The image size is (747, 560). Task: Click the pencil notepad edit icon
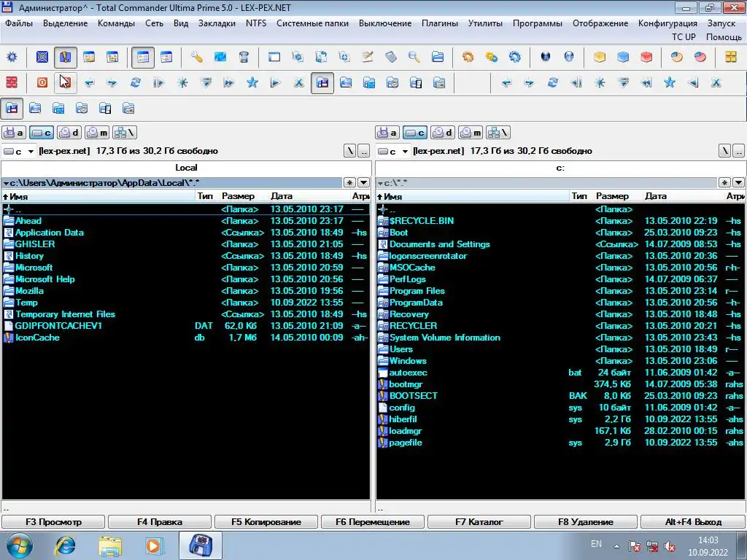point(368,58)
